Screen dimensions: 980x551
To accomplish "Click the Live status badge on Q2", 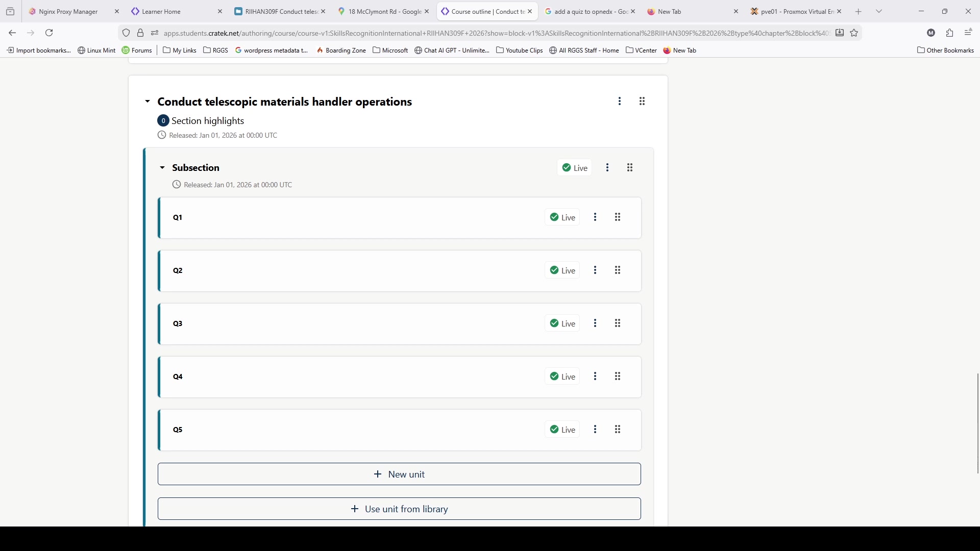I will pyautogui.click(x=562, y=270).
